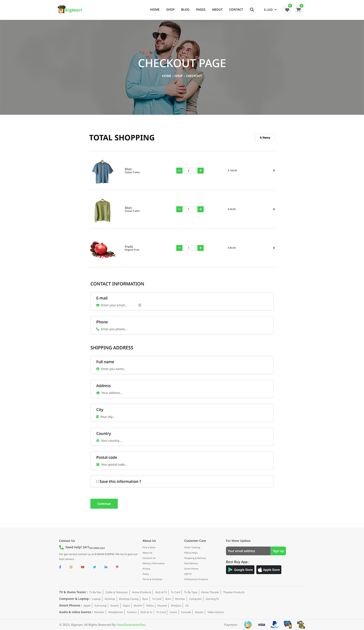Screen dimensions: 364x630
Task: Check the Save this information checkbox
Action: coord(98,482)
